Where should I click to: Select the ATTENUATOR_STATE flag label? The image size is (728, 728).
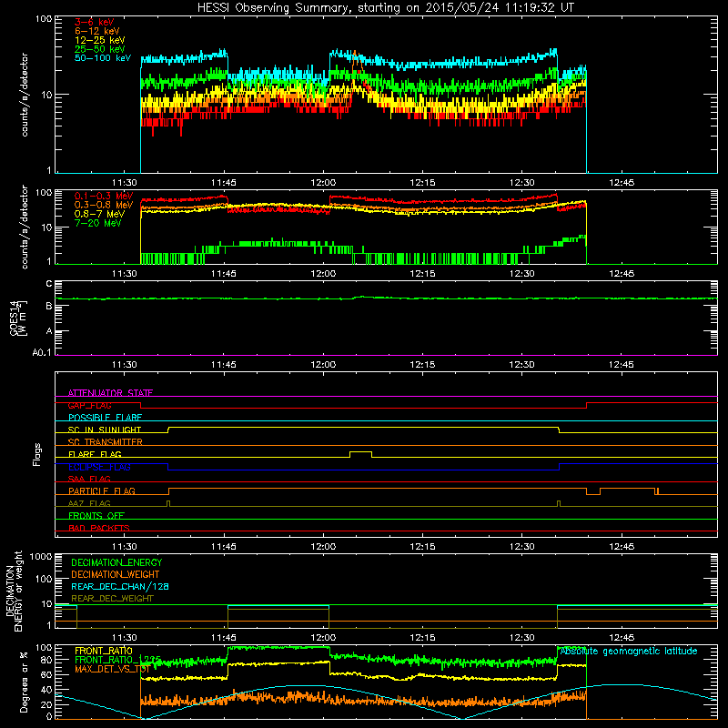coord(110,393)
